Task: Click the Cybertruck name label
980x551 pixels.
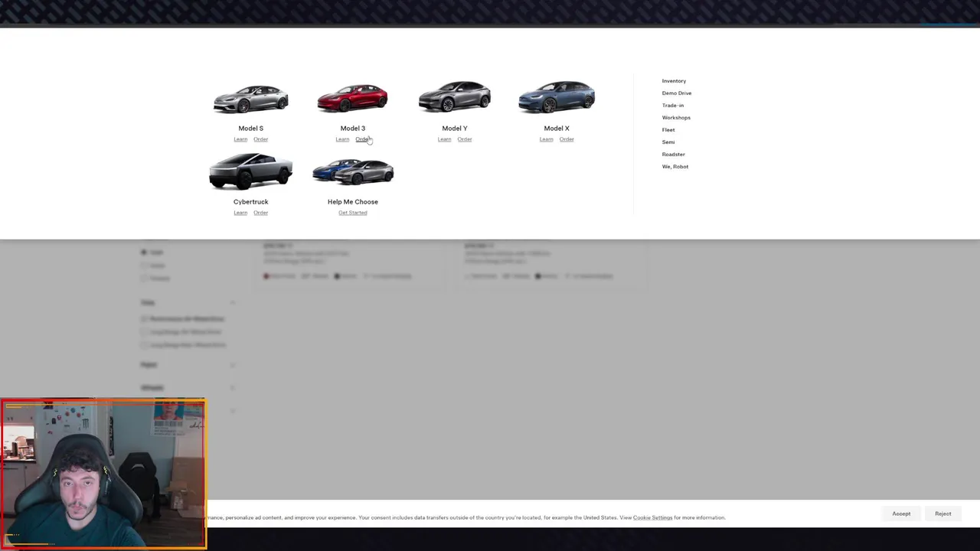Action: click(x=250, y=202)
